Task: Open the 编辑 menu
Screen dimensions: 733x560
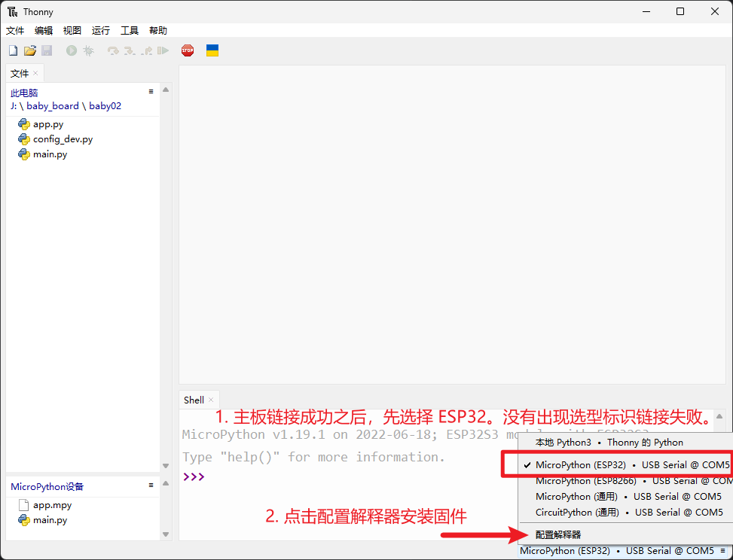Action: 44,30
